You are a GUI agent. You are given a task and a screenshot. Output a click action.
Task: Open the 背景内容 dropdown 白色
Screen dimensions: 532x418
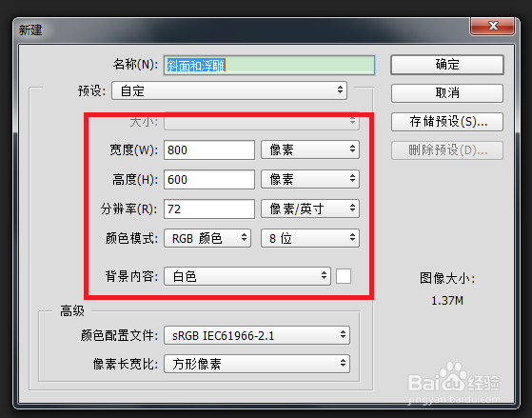point(247,276)
